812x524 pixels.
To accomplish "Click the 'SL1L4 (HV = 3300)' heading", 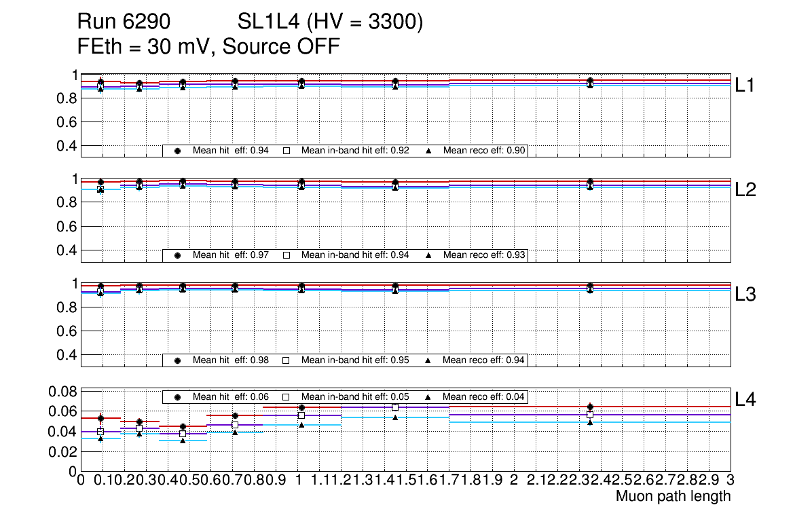I will click(x=330, y=23).
